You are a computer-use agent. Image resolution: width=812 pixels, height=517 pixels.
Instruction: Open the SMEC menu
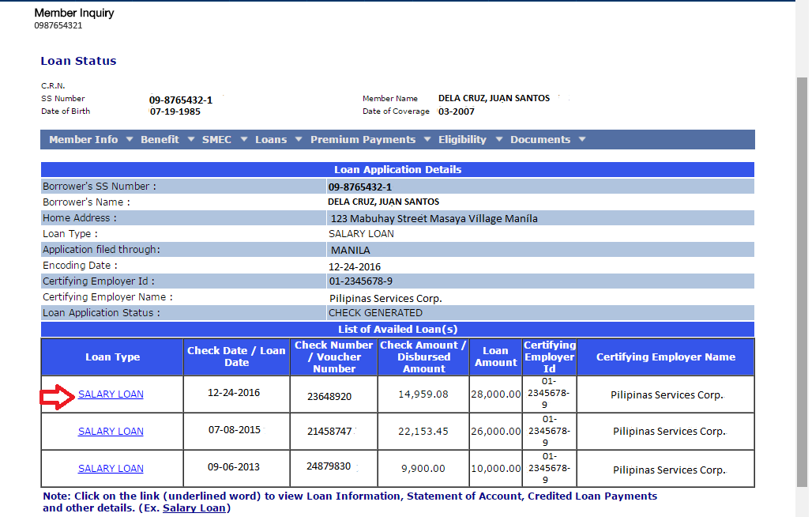tap(216, 139)
